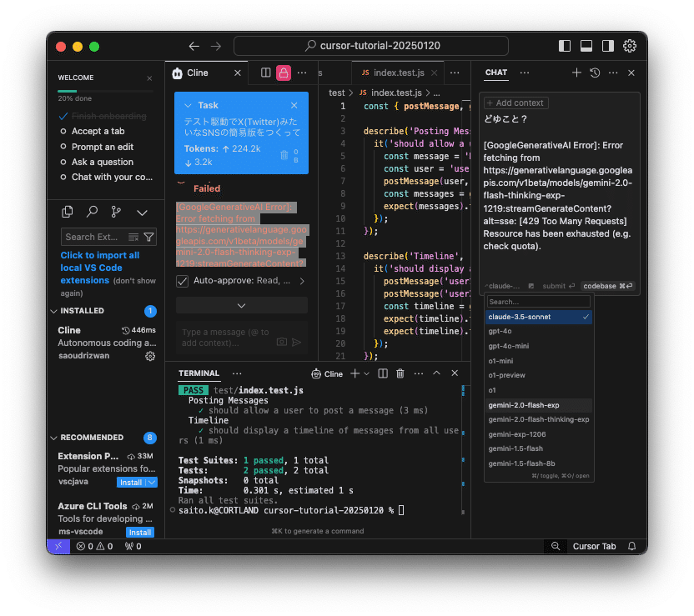Filter extensions with funnel icon
This screenshot has height=616, width=694.
[x=149, y=238]
